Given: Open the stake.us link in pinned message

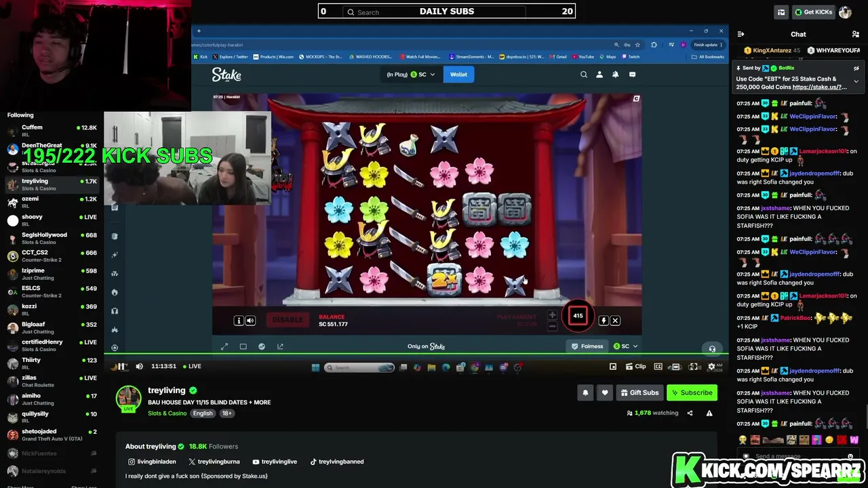Looking at the screenshot, I should 820,87.
